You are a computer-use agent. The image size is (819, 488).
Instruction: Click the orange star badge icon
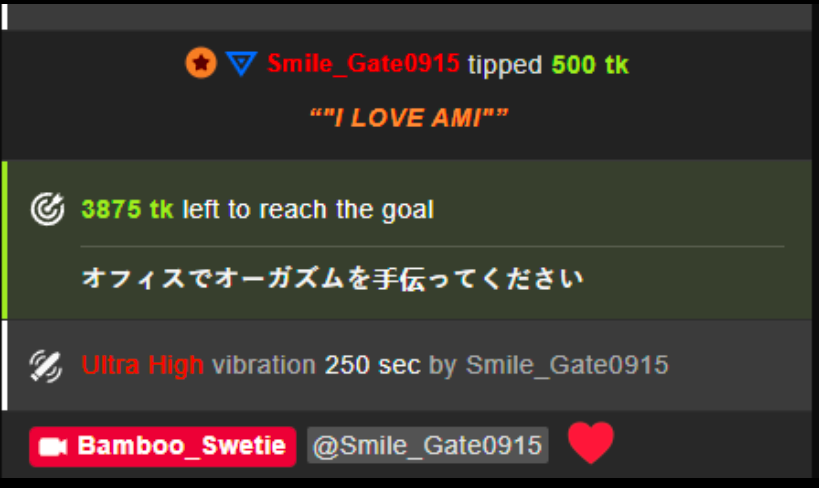point(201,63)
